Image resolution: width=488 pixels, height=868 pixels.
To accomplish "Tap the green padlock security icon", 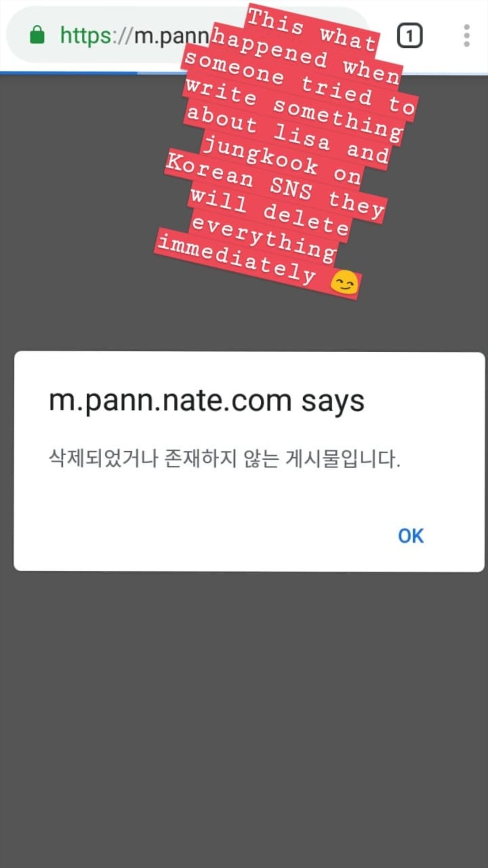I will (x=37, y=35).
